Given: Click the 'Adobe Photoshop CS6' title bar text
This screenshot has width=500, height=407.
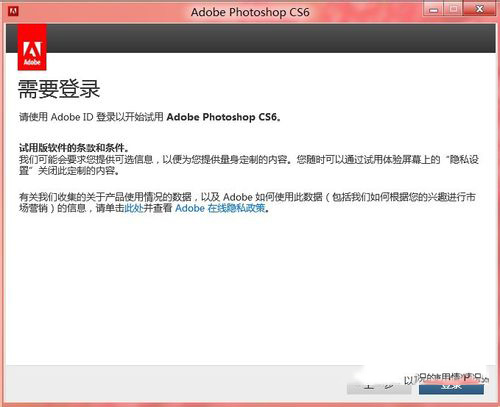Looking at the screenshot, I should click(250, 12).
